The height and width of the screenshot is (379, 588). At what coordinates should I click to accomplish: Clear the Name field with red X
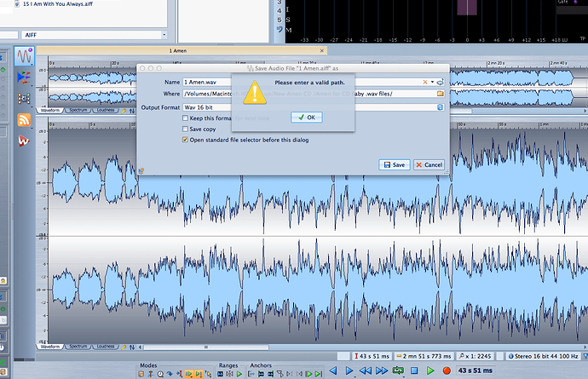[425, 82]
